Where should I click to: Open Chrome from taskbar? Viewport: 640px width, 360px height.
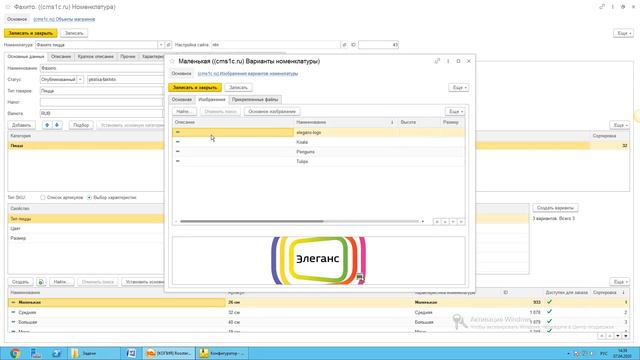15,353
